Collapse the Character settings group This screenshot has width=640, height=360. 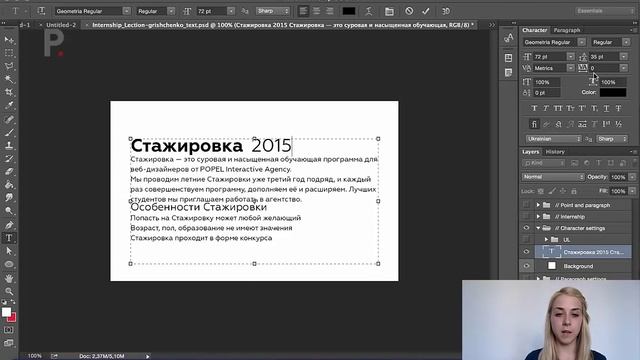(x=538, y=228)
